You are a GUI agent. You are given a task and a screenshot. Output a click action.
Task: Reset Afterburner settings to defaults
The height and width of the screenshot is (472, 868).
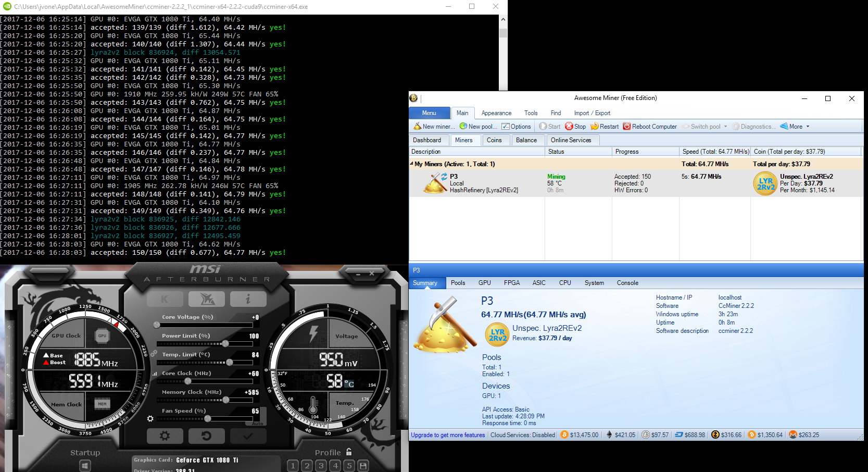pyautogui.click(x=206, y=436)
